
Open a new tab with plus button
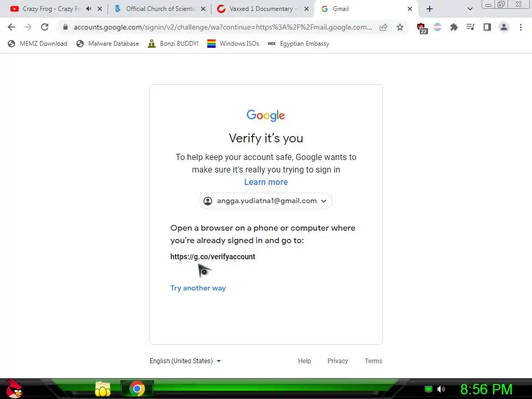[x=430, y=9]
